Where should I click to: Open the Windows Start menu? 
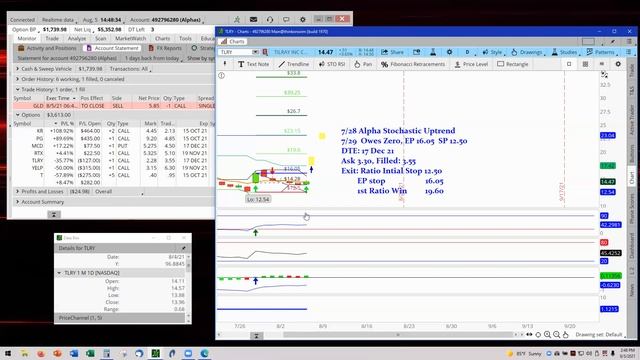(x=8, y=353)
